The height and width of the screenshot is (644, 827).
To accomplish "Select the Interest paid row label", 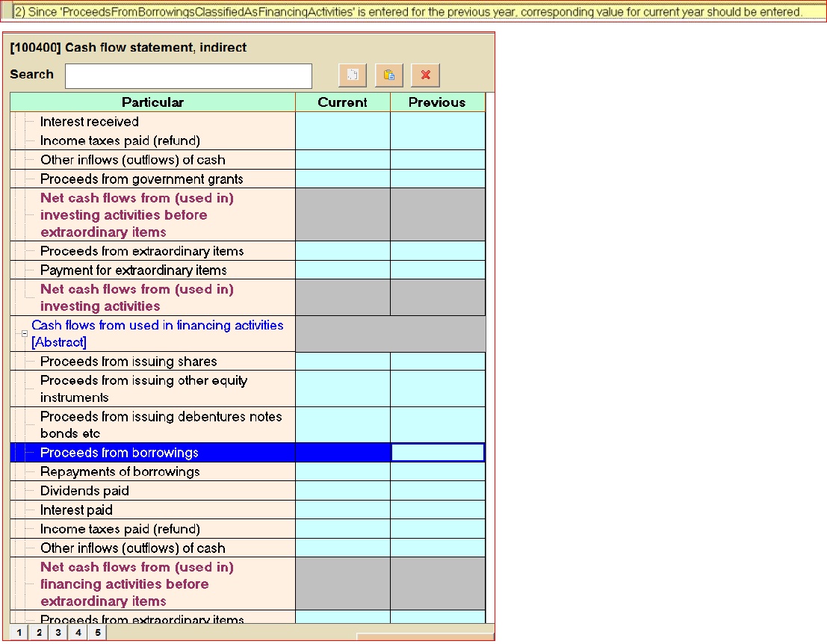I will click(x=76, y=510).
